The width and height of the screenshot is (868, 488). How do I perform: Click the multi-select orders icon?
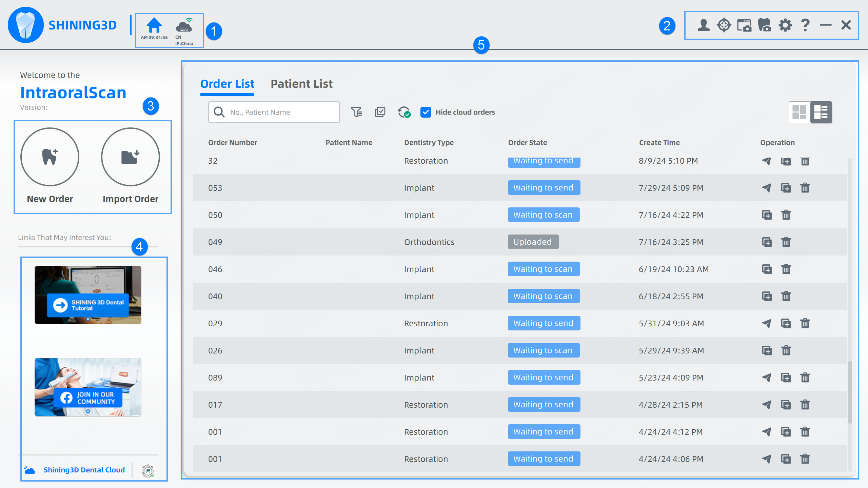point(380,112)
